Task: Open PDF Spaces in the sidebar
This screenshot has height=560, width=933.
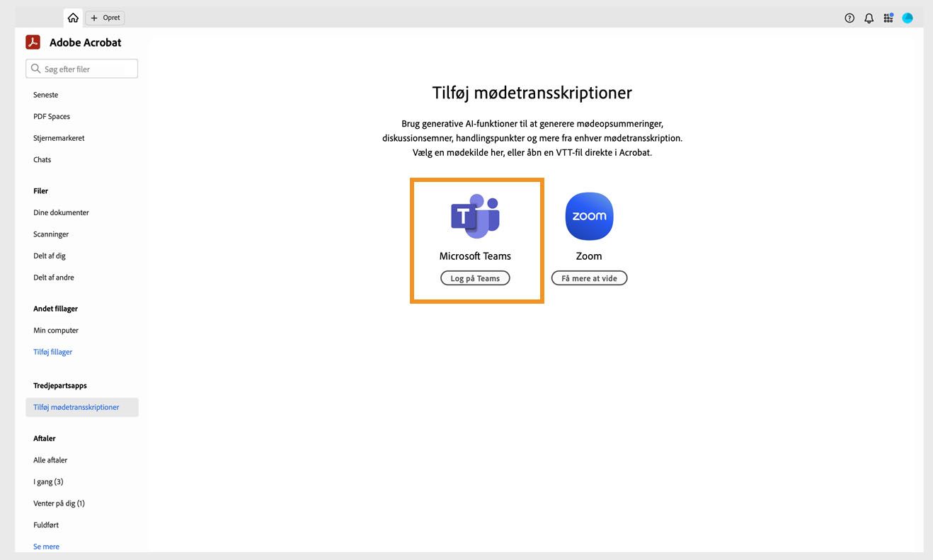Action: (x=52, y=116)
